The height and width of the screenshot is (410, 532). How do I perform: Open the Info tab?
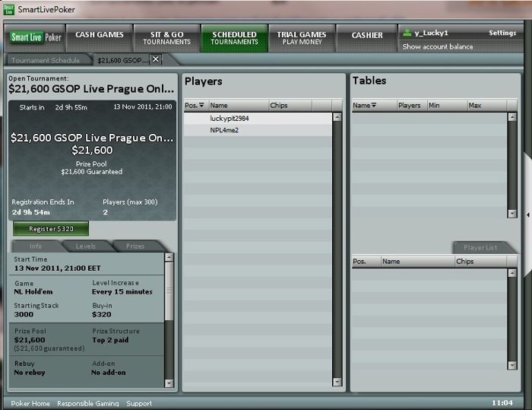(36, 246)
